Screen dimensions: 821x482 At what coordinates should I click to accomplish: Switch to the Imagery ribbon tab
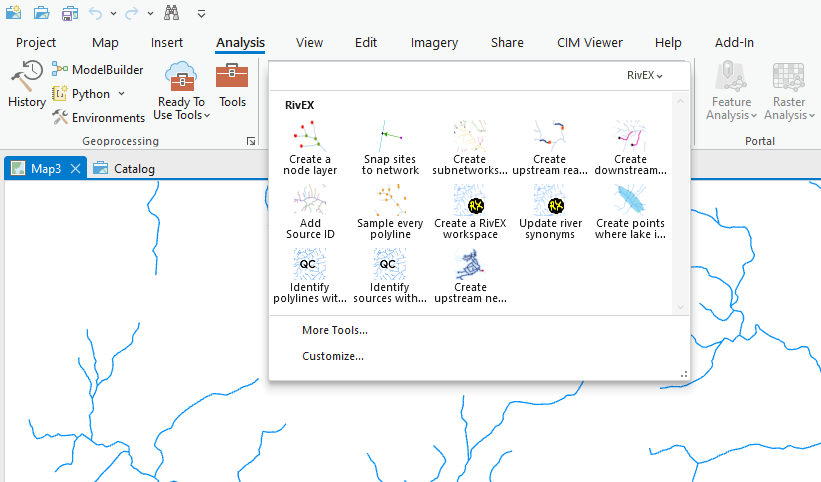434,43
